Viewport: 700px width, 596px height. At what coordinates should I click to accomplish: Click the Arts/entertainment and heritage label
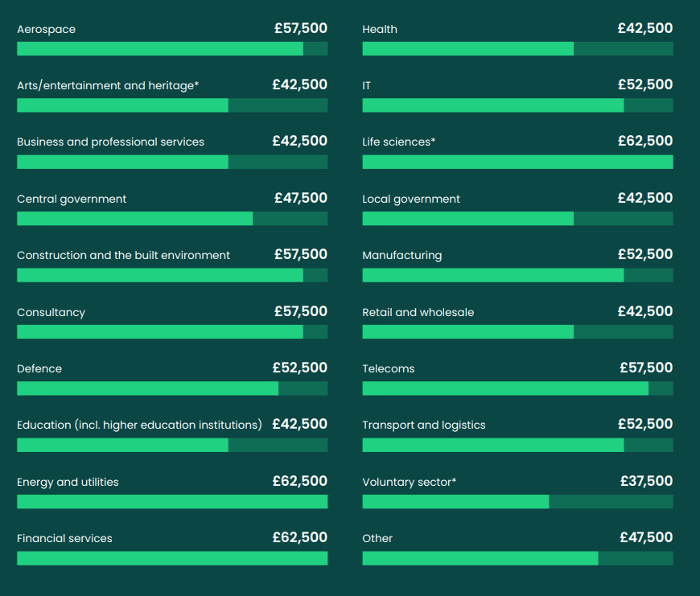click(108, 85)
